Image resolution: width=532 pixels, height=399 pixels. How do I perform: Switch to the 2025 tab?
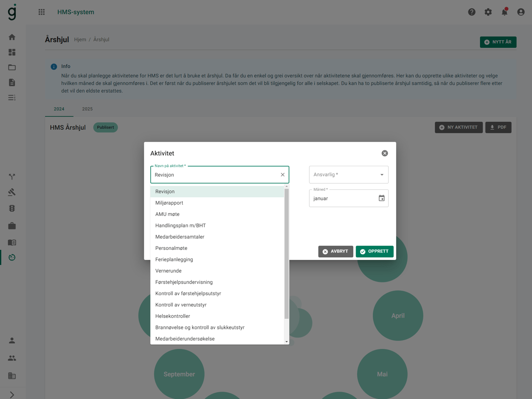pyautogui.click(x=87, y=109)
